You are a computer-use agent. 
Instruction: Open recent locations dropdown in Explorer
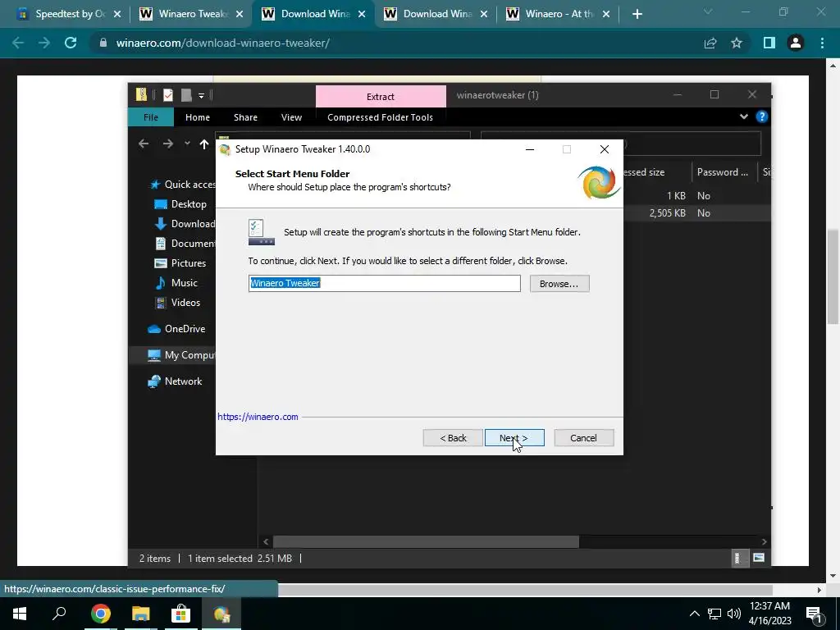click(x=187, y=144)
